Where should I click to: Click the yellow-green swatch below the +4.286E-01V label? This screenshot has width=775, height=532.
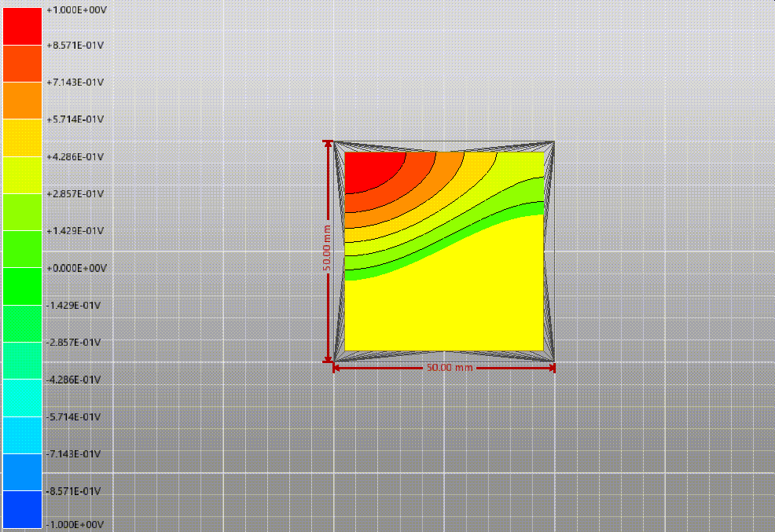[x=22, y=175]
